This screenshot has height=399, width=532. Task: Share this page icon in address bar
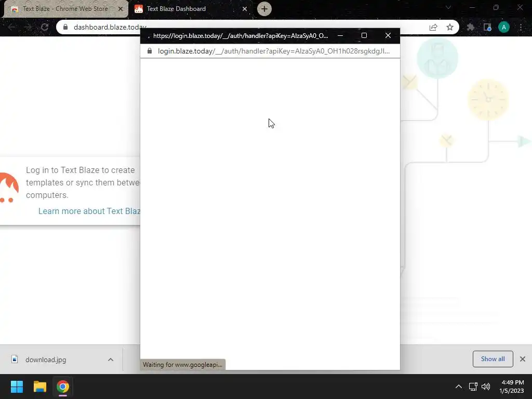433,28
